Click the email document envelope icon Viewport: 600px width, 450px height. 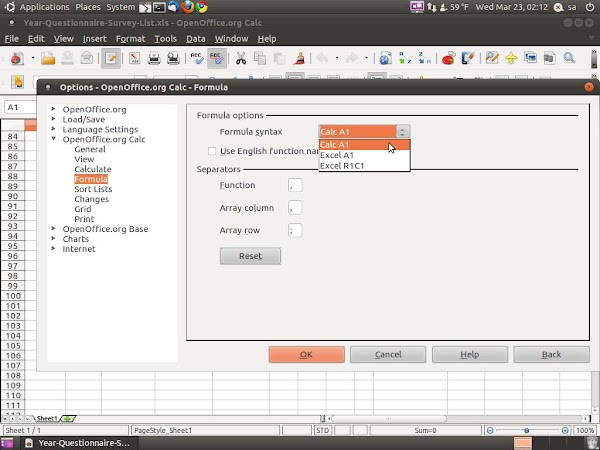[x=87, y=59]
